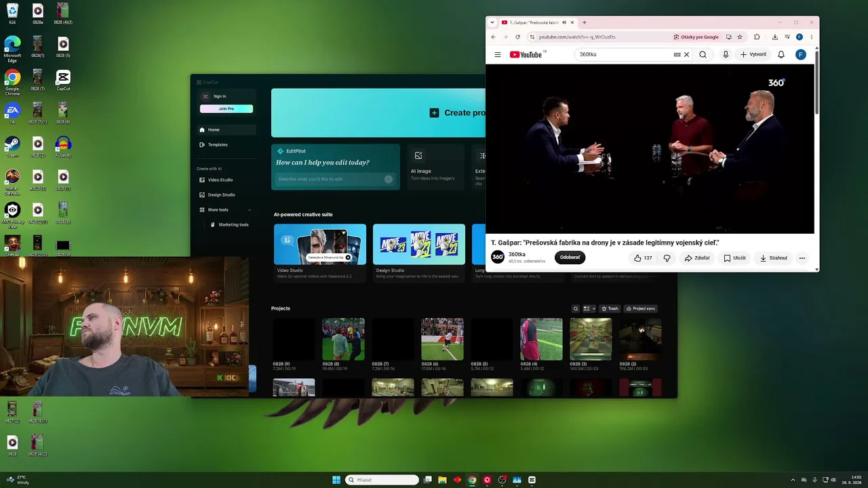Focus the EditPilot prompt field
Viewport: 868px width, 488px height.
tap(335, 179)
